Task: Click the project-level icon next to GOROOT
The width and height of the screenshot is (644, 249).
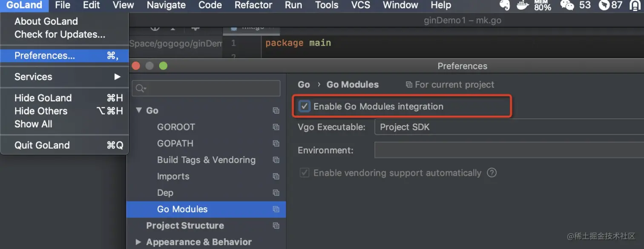Action: point(276,127)
